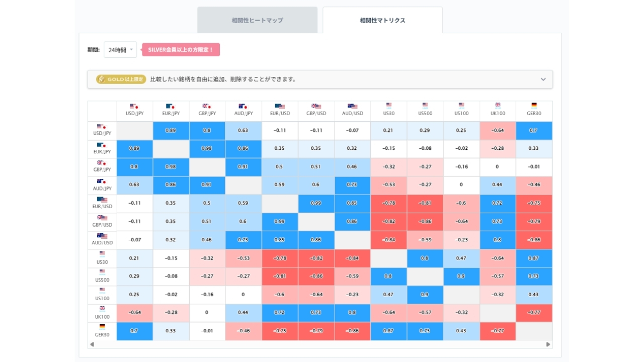The image size is (644, 362).
Task: Click the 0.7 cell in USD/JPY row
Action: [x=534, y=131]
